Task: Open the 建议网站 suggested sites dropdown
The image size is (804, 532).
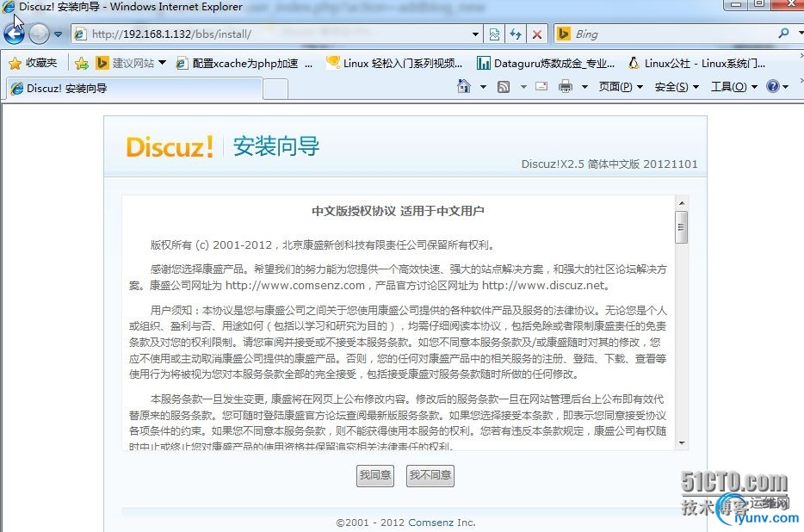Action: (131, 63)
